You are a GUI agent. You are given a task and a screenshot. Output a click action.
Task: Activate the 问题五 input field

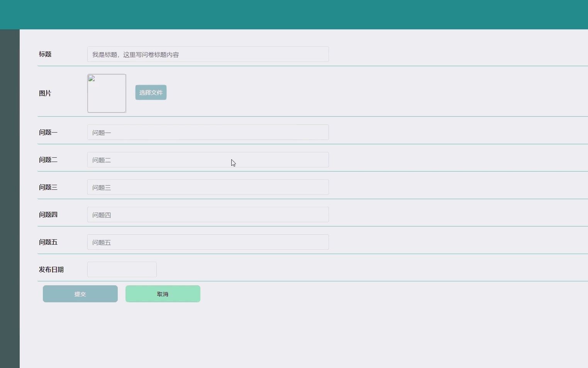(x=208, y=242)
